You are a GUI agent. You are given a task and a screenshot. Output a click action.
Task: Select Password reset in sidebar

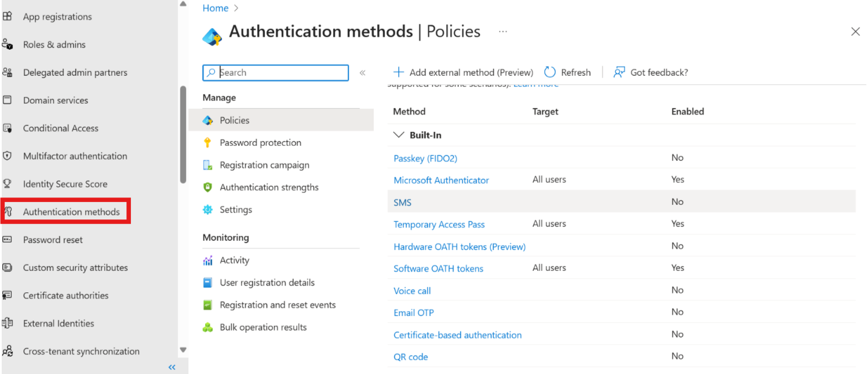(53, 240)
